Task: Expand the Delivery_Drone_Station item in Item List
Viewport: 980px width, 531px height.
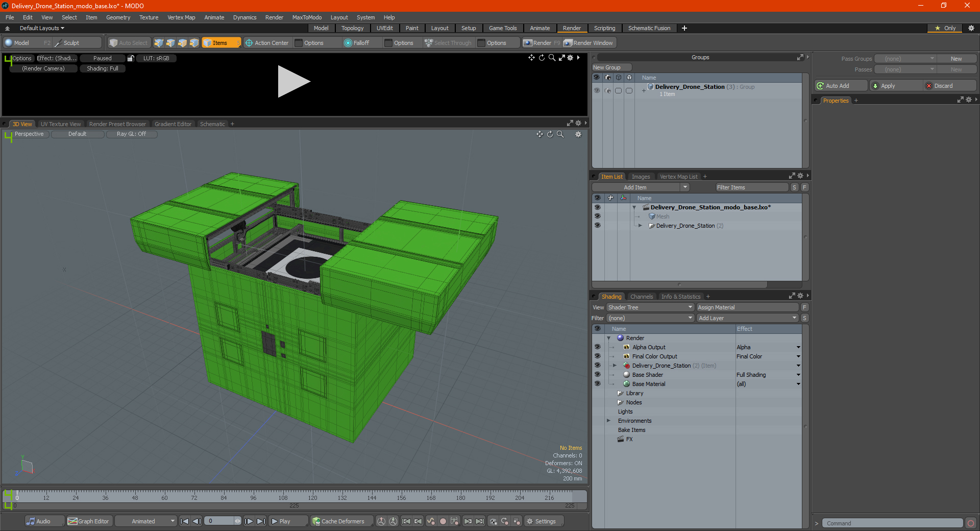Action: coord(640,225)
